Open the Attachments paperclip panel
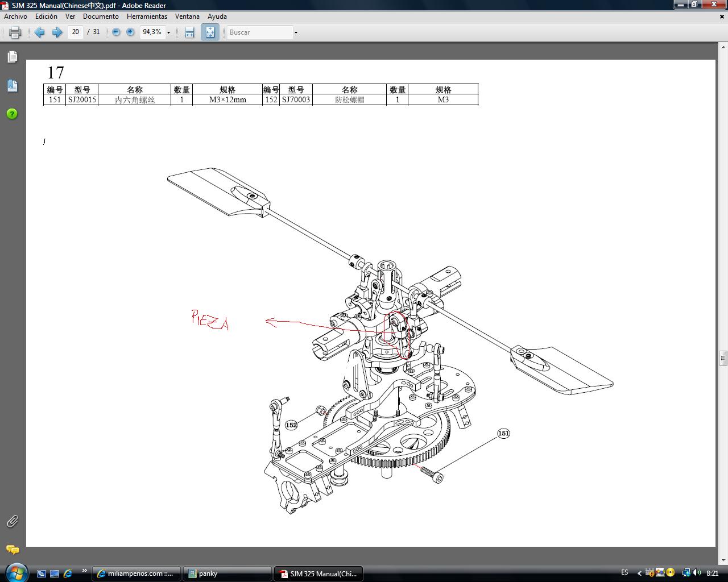728x582 pixels. (x=12, y=521)
